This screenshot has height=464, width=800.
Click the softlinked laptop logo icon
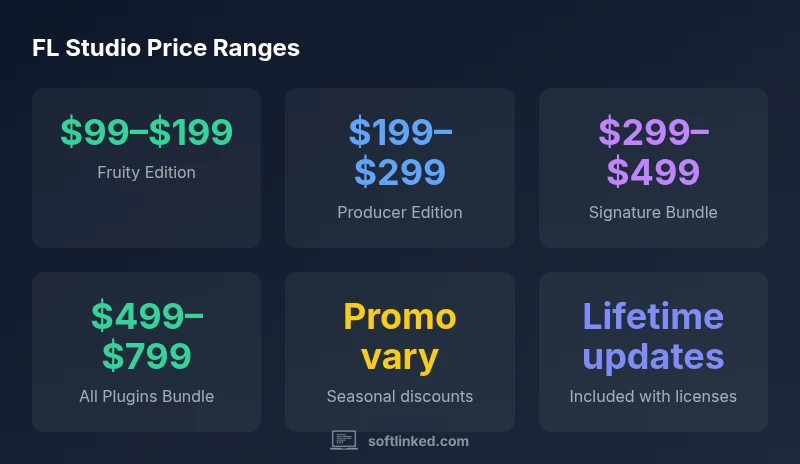pos(344,440)
